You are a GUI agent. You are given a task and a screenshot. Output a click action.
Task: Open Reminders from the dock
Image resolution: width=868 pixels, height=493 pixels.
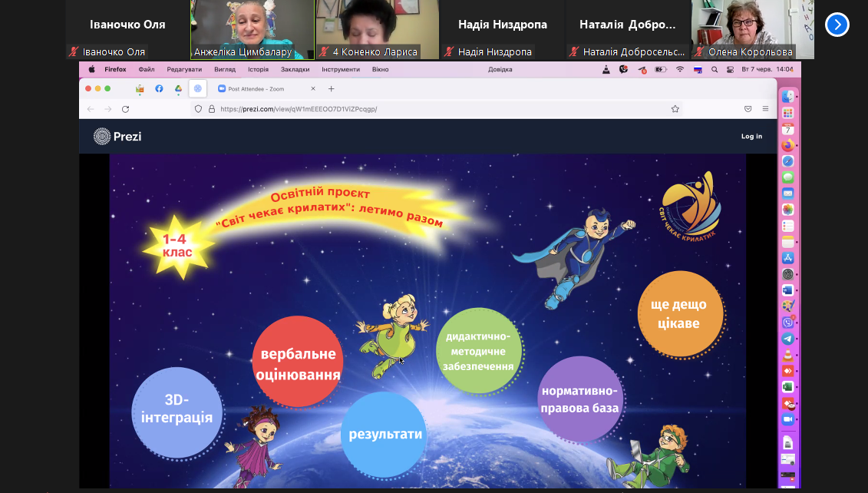(x=787, y=226)
